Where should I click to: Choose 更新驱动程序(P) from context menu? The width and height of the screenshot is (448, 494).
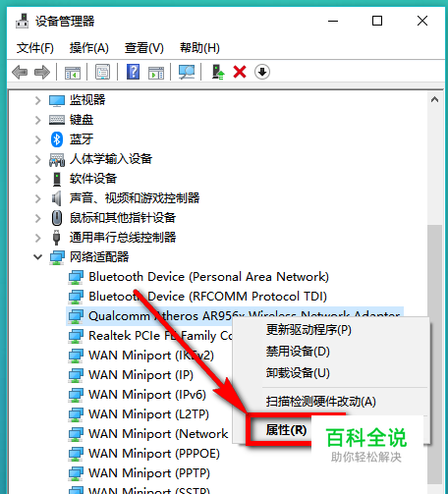[308, 330]
